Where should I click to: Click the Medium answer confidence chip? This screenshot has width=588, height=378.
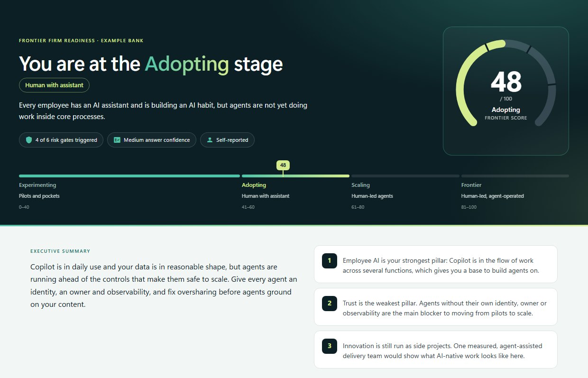click(x=152, y=140)
